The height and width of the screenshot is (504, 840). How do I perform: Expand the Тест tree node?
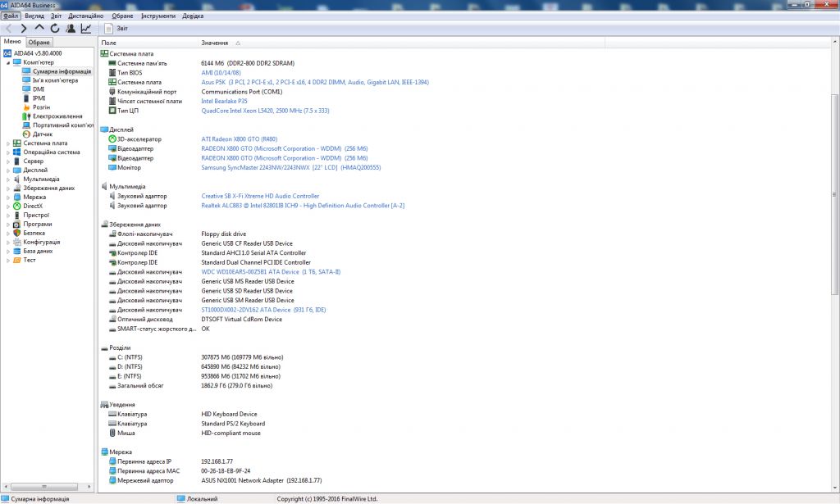coord(8,261)
